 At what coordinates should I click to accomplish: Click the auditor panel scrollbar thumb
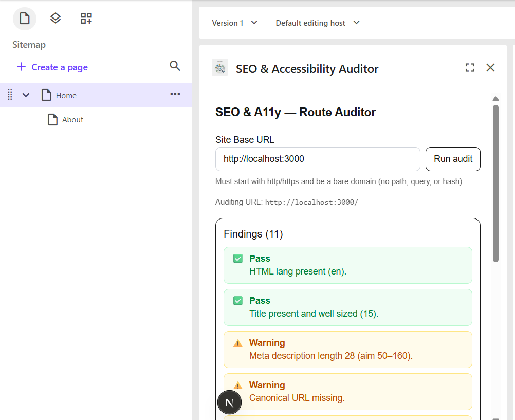click(495, 184)
